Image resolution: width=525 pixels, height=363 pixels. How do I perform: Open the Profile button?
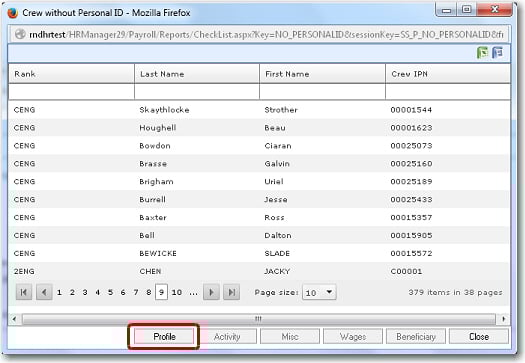164,337
